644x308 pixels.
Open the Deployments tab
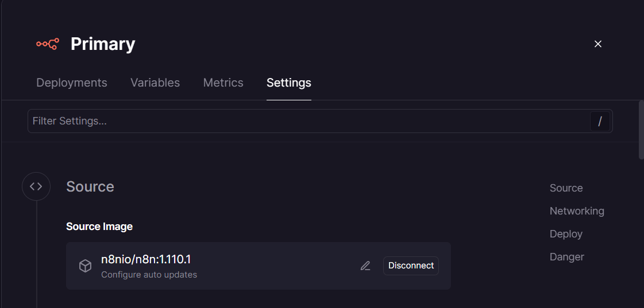[x=72, y=83]
